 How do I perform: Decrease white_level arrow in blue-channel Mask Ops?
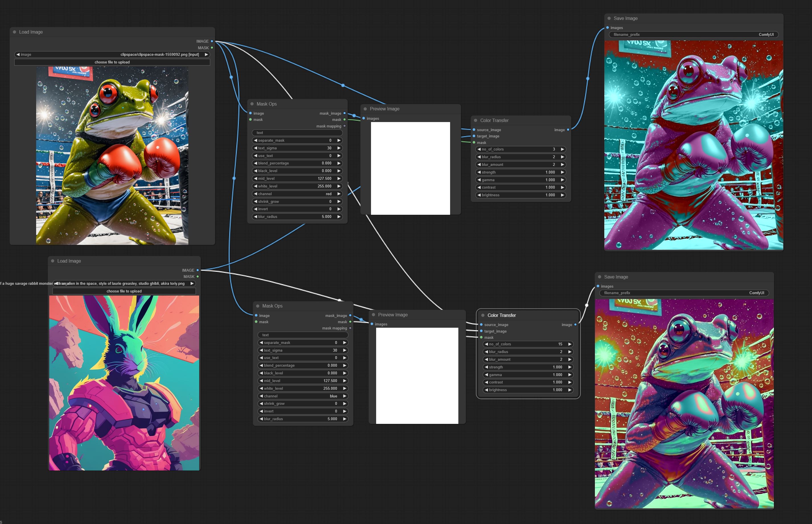[261, 389]
